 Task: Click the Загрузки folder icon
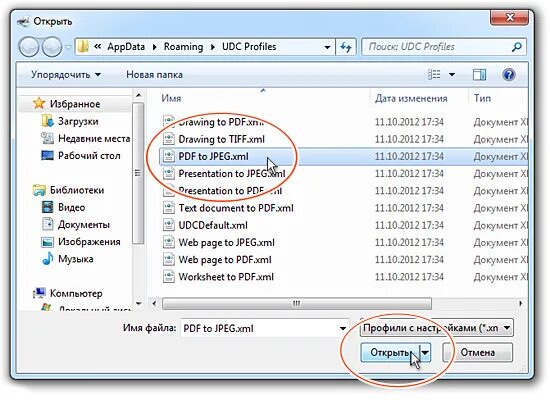pos(47,121)
